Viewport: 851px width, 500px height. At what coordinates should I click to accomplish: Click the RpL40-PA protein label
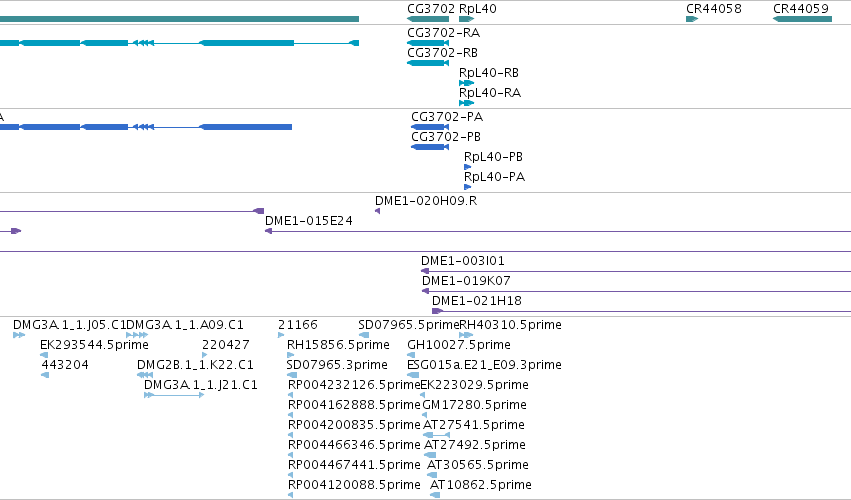point(494,177)
